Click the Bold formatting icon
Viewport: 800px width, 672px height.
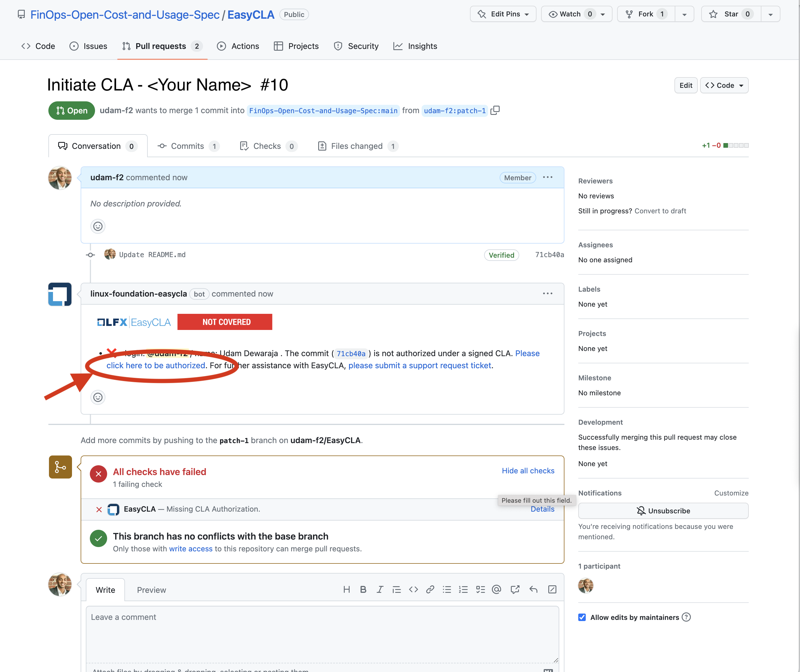363,590
